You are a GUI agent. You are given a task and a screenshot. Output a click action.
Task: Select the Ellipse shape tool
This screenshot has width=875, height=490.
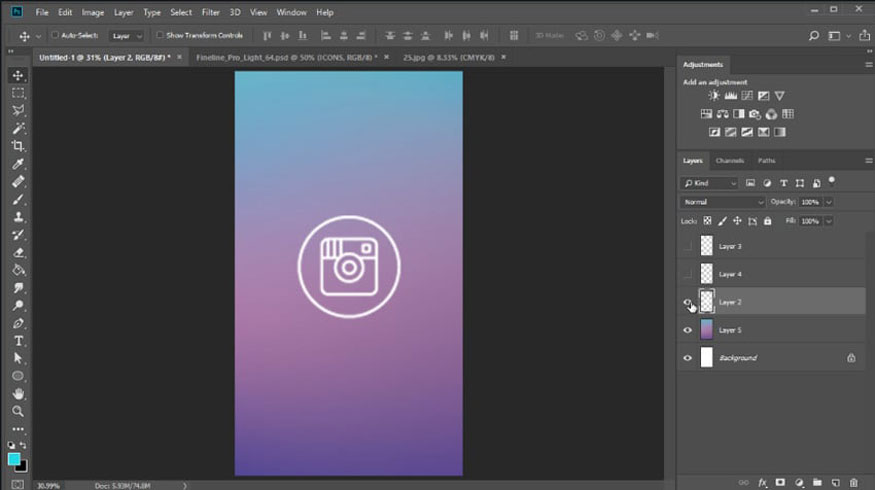tap(18, 376)
